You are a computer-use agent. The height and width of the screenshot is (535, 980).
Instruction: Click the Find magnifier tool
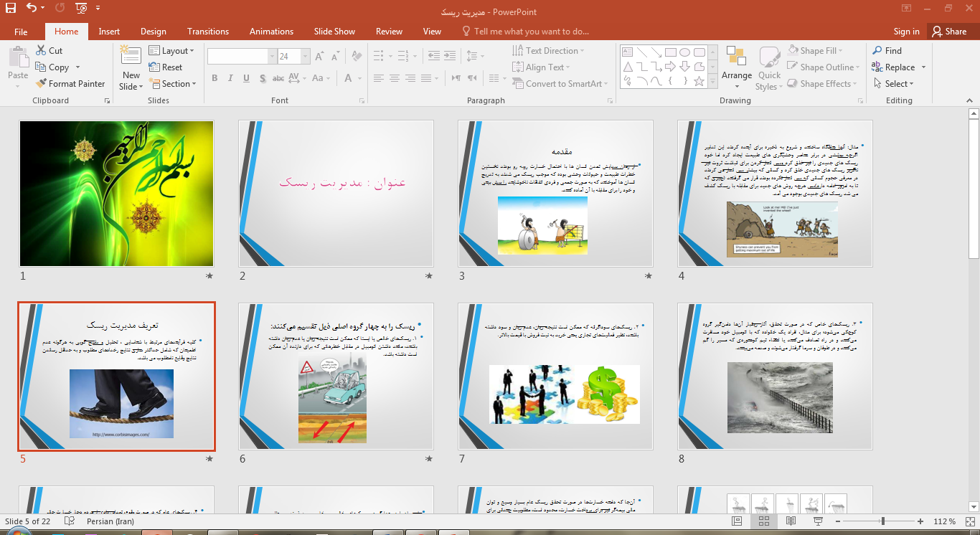pos(887,51)
